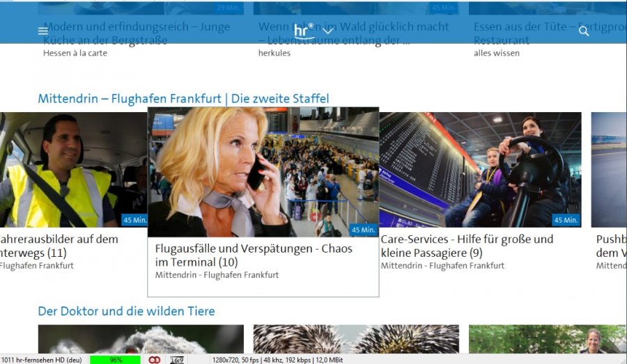Click the 'Hessen à la carte' show label
The width and height of the screenshot is (627, 364).
(75, 53)
